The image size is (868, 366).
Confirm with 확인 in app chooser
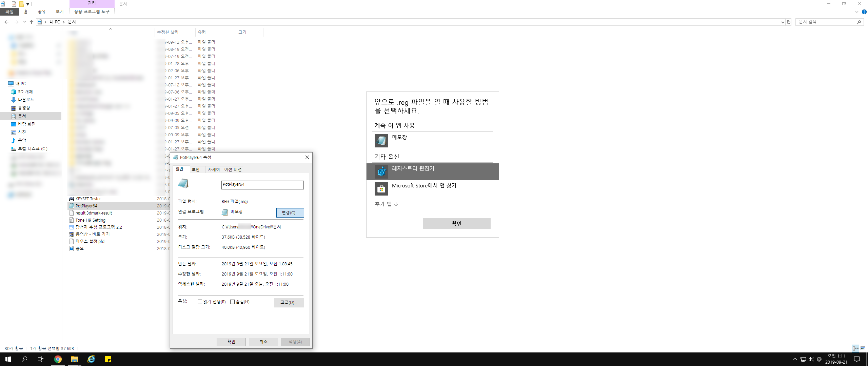(x=456, y=224)
